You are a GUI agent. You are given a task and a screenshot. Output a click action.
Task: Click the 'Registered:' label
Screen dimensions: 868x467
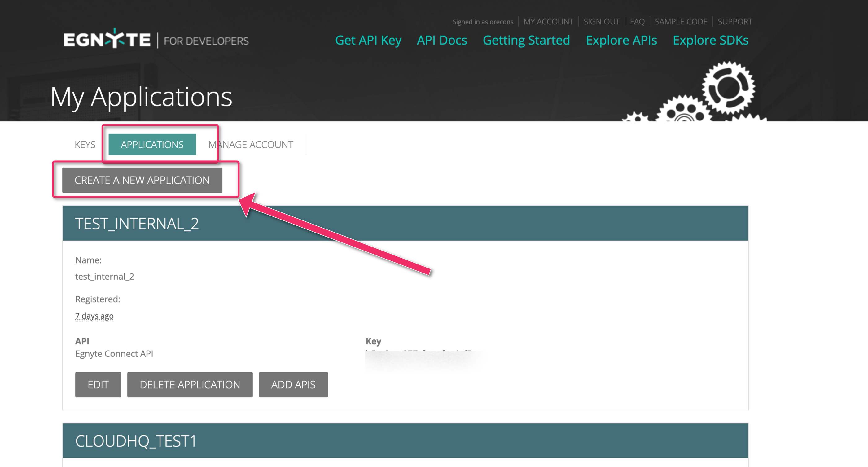[x=98, y=299]
